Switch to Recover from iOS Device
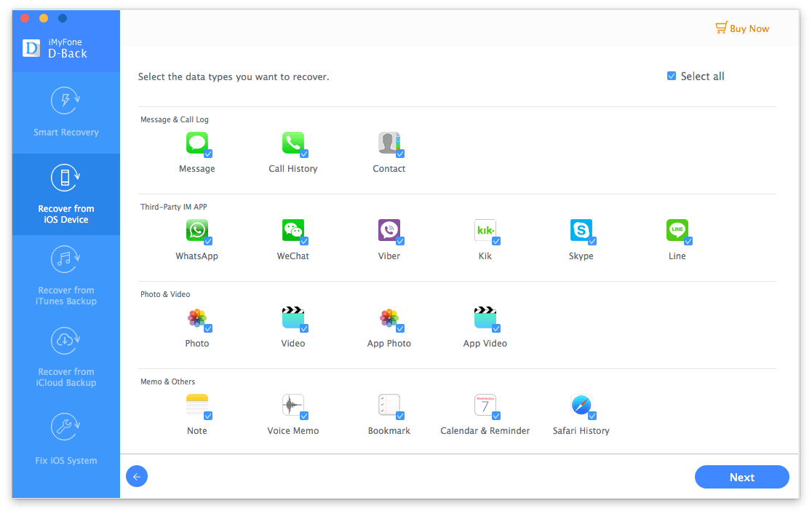This screenshot has width=812, height=514. click(x=66, y=194)
